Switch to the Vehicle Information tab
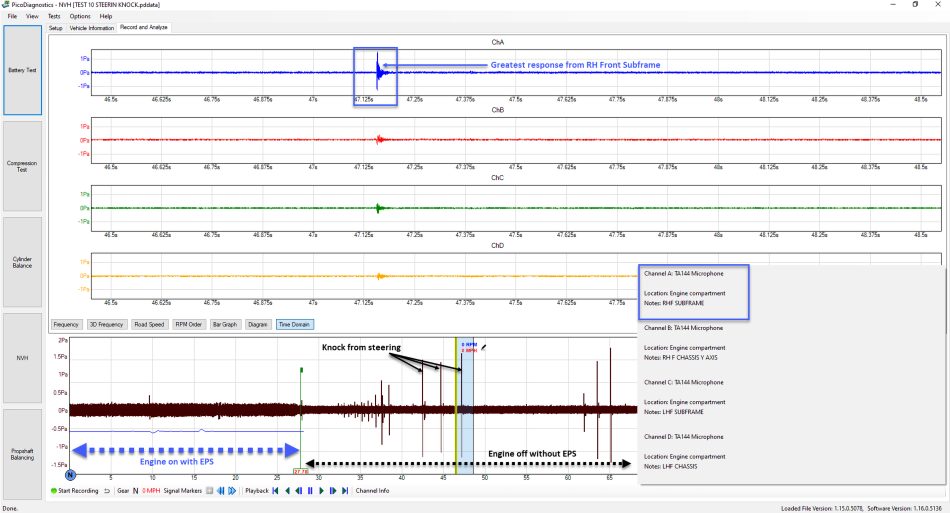Image resolution: width=950 pixels, height=513 pixels. point(91,28)
